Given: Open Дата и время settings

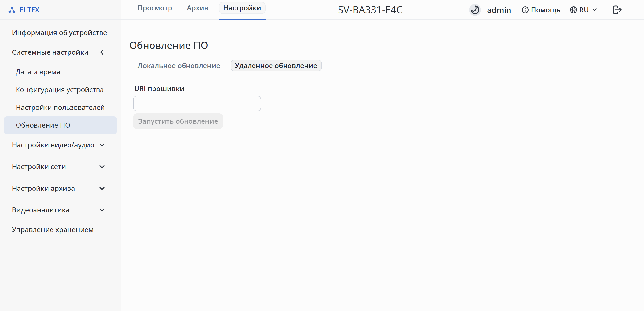Looking at the screenshot, I should click(x=38, y=72).
